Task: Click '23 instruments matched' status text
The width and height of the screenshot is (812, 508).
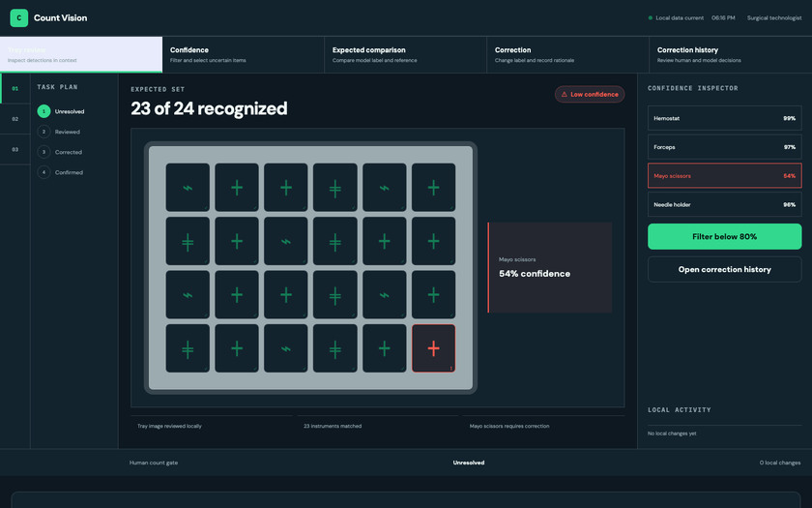Action: coord(333,426)
